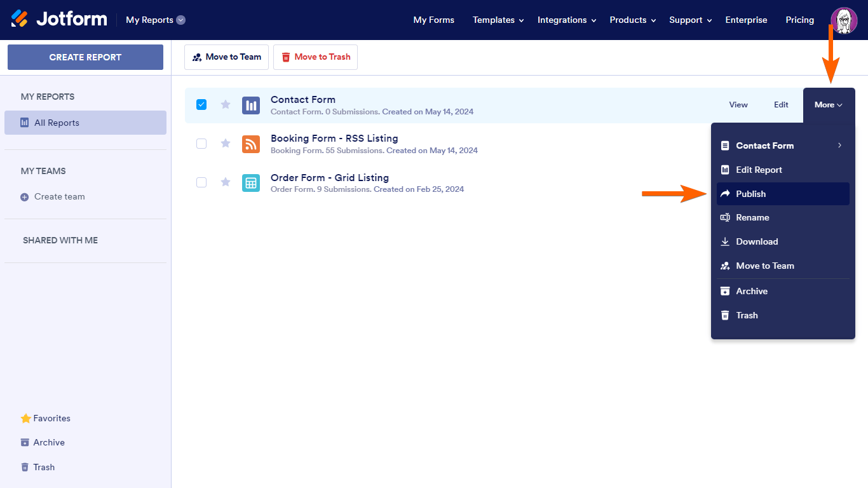Image resolution: width=868 pixels, height=488 pixels.
Task: Favorite the Booking Form - RSS Listing star
Action: (x=226, y=144)
